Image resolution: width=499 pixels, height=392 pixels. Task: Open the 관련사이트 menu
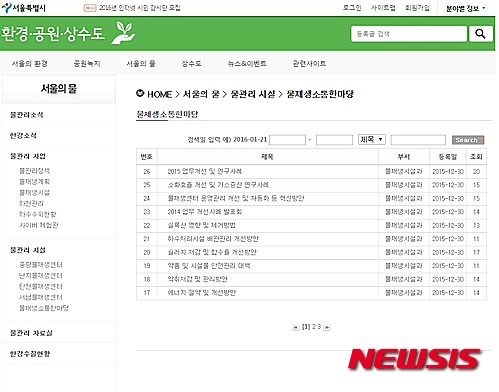[309, 63]
